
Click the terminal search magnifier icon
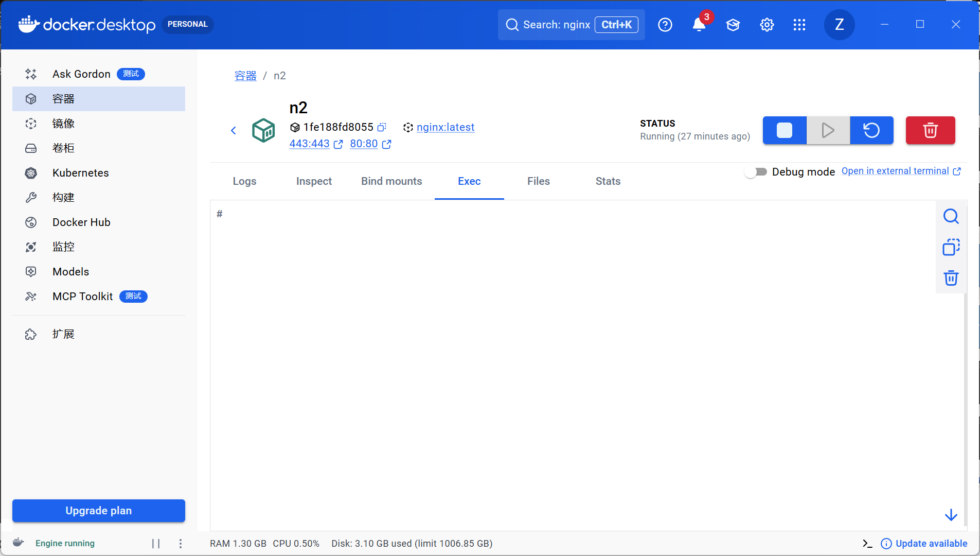pos(951,216)
